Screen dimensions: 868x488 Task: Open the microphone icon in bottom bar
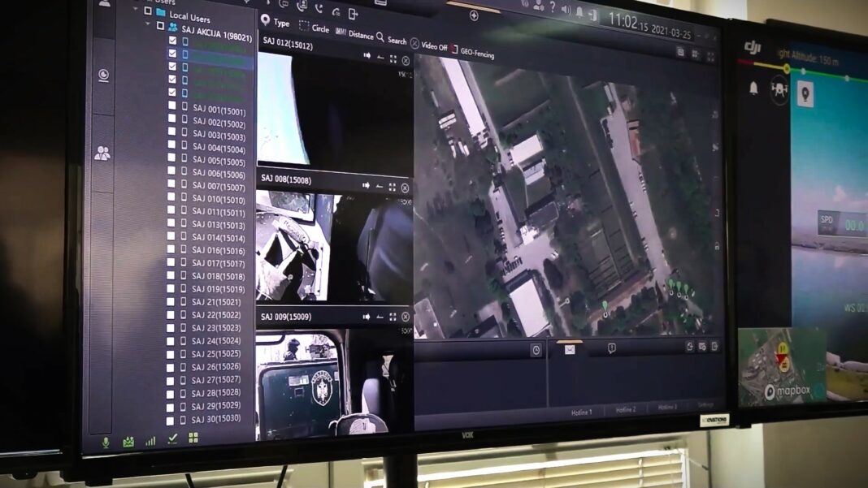(106, 442)
